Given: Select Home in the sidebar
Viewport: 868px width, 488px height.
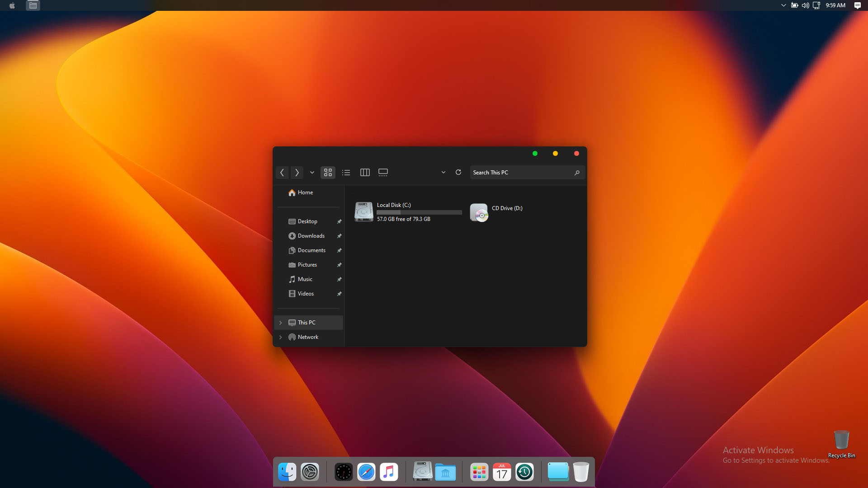Looking at the screenshot, I should pos(305,192).
